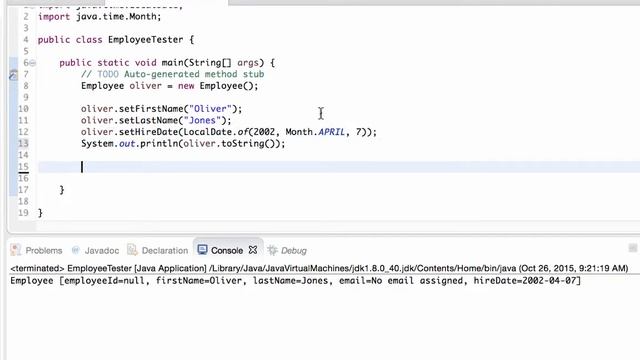Click 'employeeId=null' in the console output
Viewport: 640px width, 360px height.
[104, 281]
